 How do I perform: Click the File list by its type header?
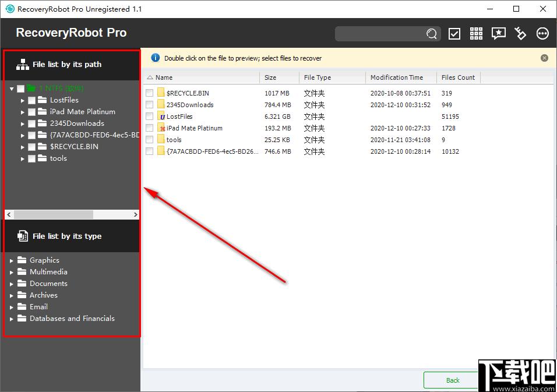[72, 236]
